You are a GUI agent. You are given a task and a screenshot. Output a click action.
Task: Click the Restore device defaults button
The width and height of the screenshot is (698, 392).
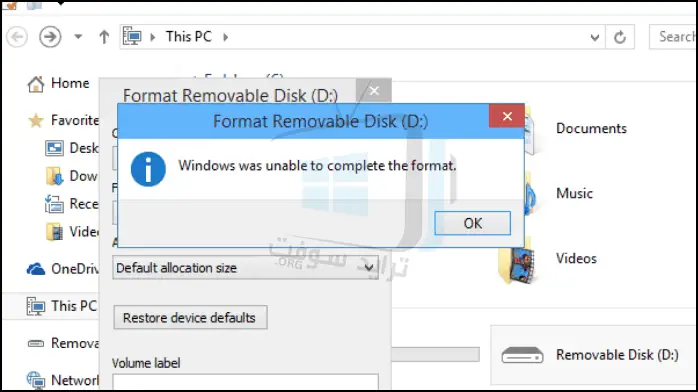point(190,317)
